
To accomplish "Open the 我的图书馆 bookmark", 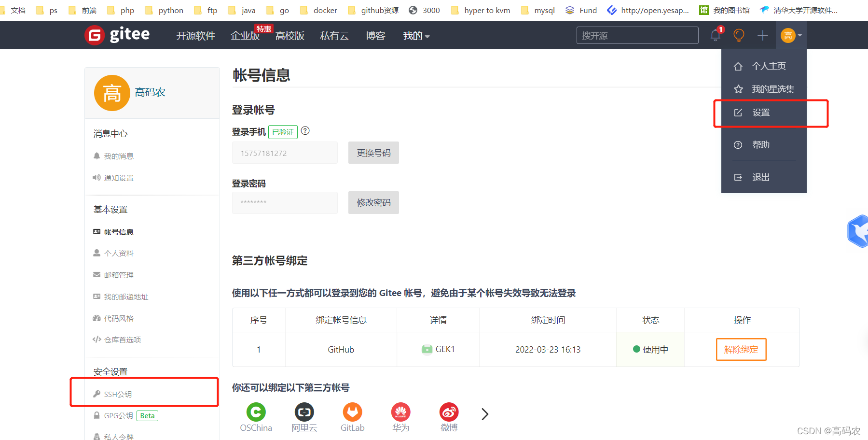I will pos(725,10).
